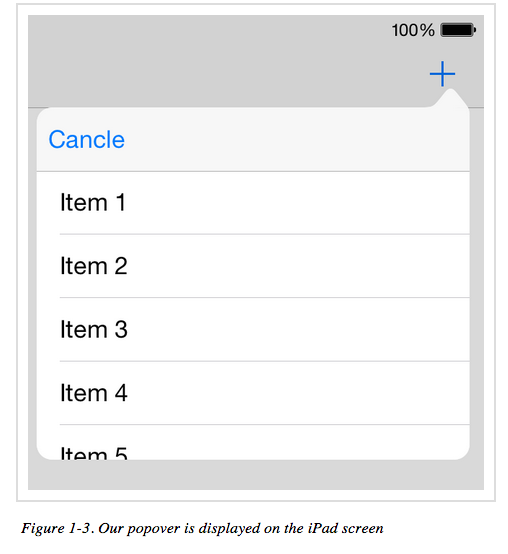This screenshot has width=508, height=554.
Task: Click the battery icon in status bar
Action: [458, 30]
